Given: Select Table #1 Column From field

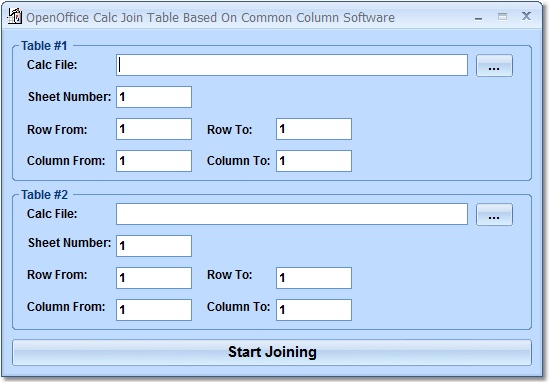Looking at the screenshot, I should (x=154, y=161).
